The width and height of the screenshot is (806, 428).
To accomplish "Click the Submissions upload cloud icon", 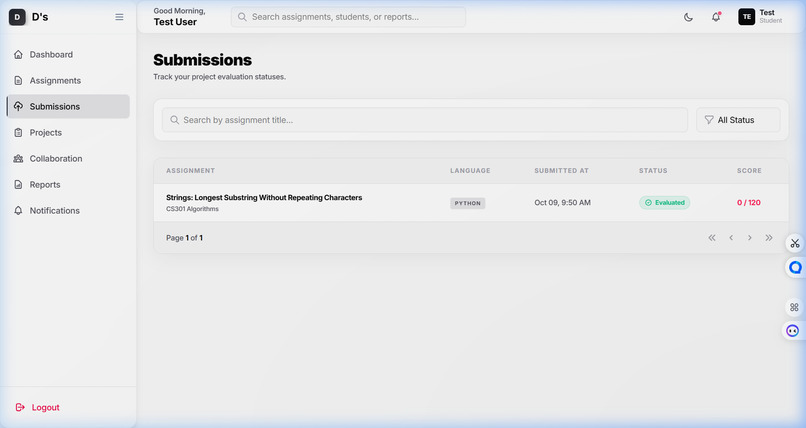I will tap(19, 106).
